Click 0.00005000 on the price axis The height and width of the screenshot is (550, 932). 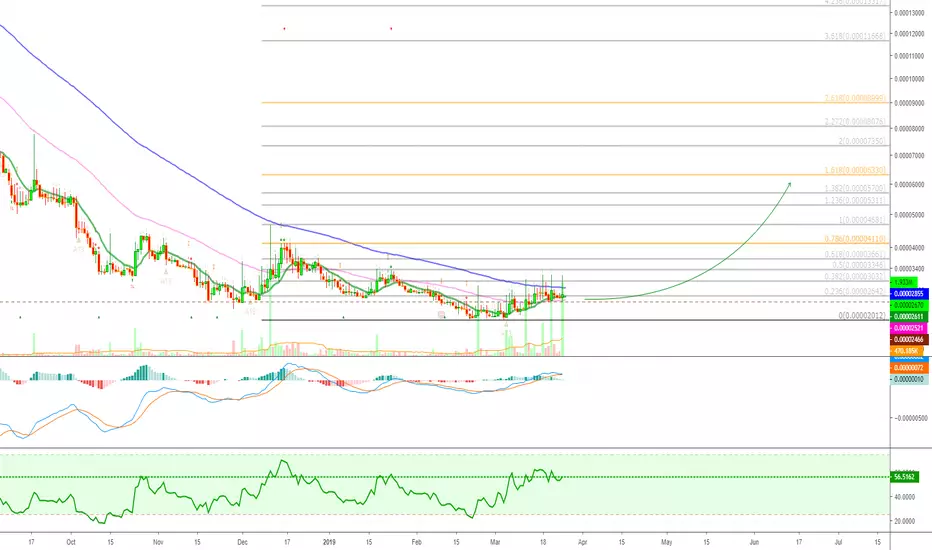click(909, 215)
